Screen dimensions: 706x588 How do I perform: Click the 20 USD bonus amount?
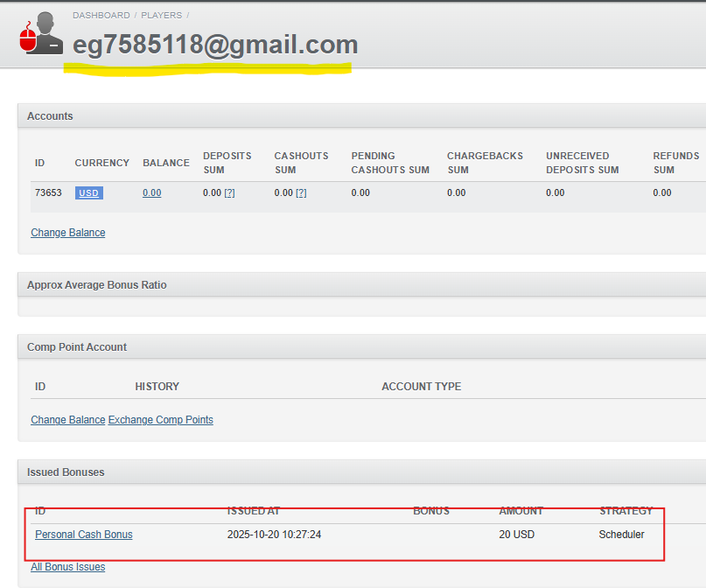516,535
